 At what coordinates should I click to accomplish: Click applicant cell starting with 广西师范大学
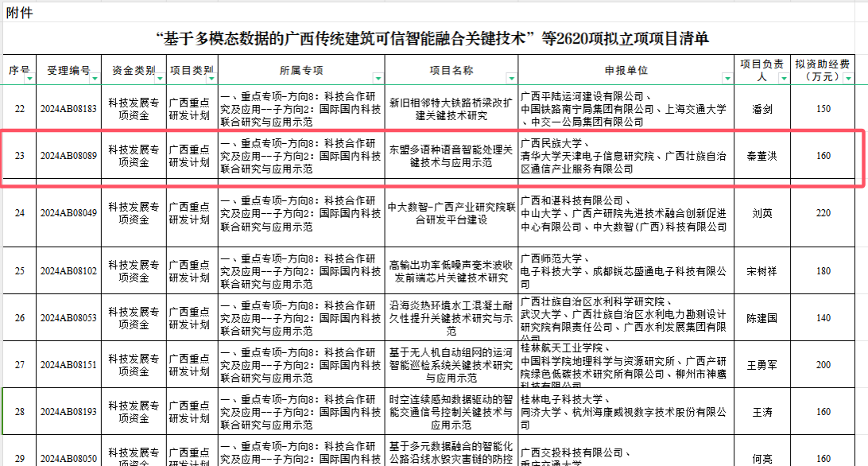pyautogui.click(x=624, y=271)
